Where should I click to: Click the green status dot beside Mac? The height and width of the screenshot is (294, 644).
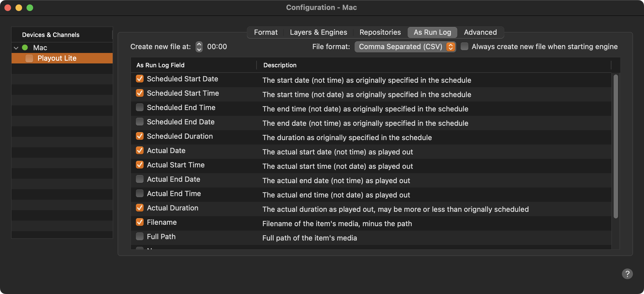pos(25,47)
